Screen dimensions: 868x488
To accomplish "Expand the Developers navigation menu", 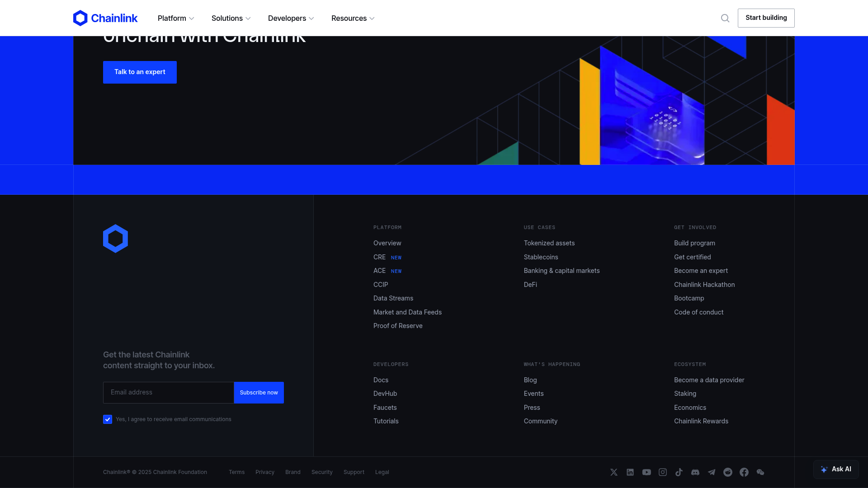I will pos(291,18).
